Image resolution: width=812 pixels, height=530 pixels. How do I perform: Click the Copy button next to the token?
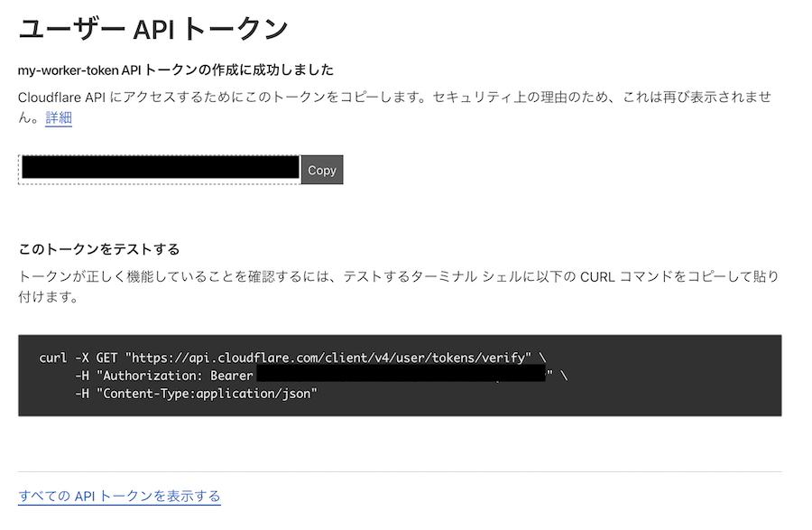click(321, 170)
